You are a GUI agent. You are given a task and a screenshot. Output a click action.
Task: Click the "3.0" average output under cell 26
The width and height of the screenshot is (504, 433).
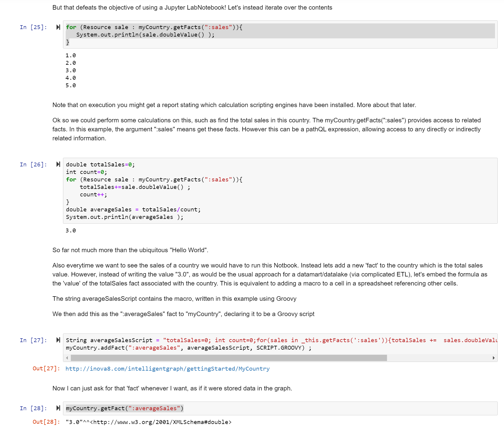71,231
